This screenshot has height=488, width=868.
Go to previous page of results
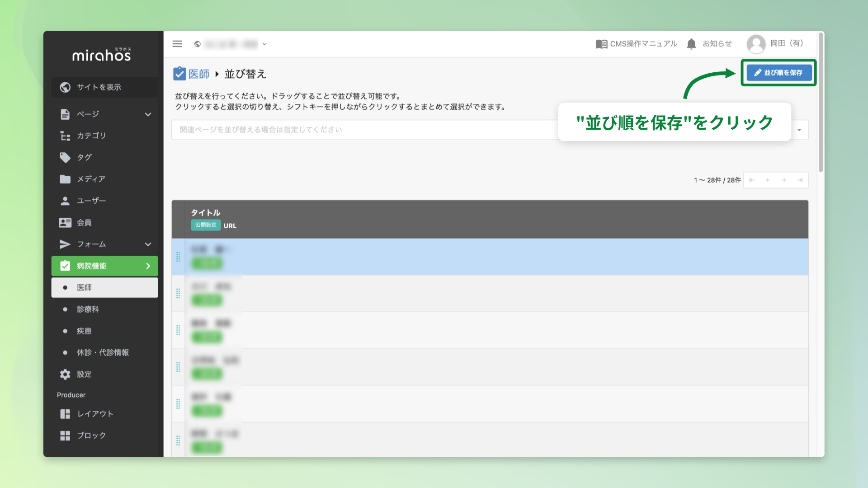tap(768, 180)
